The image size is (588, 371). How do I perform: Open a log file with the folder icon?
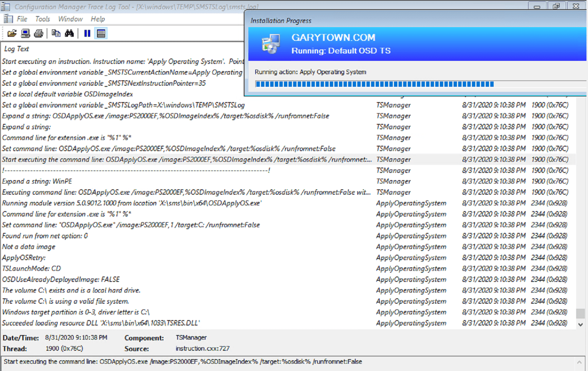tap(11, 33)
